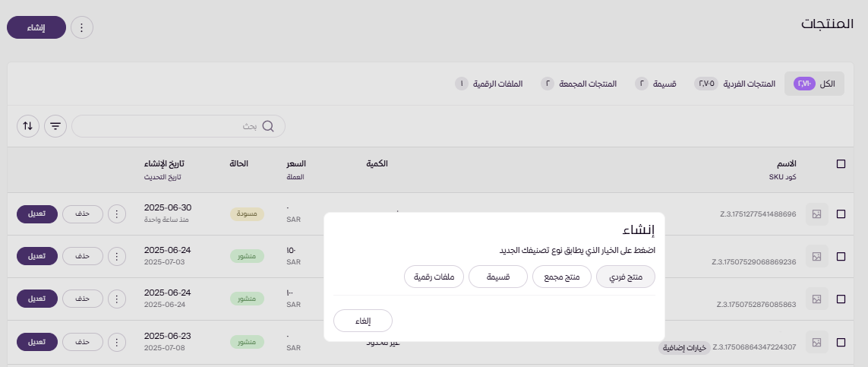This screenshot has height=367, width=868.
Task: Select the قسيمة option in the dialog
Action: pos(498,278)
